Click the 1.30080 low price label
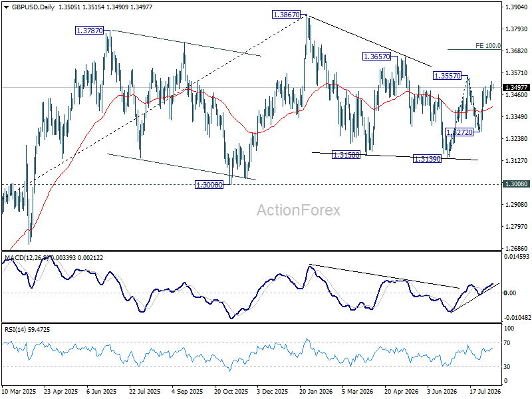The height and width of the screenshot is (399, 532). [x=209, y=185]
